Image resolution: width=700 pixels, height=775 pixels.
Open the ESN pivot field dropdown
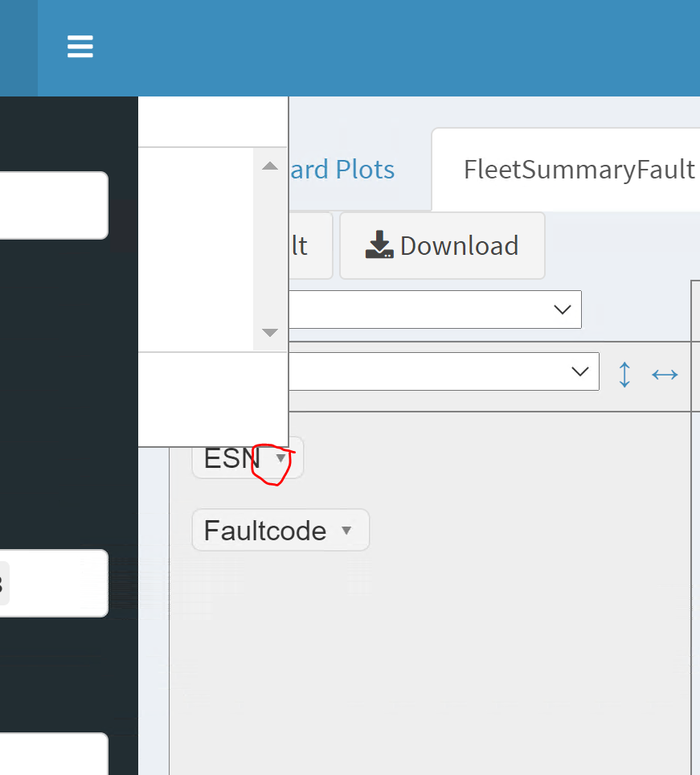pos(280,457)
